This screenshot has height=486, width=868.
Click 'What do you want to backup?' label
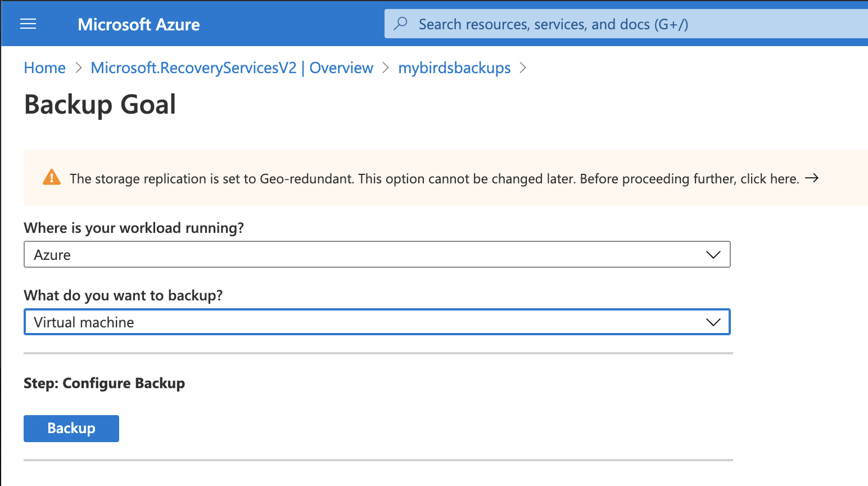[x=123, y=295]
